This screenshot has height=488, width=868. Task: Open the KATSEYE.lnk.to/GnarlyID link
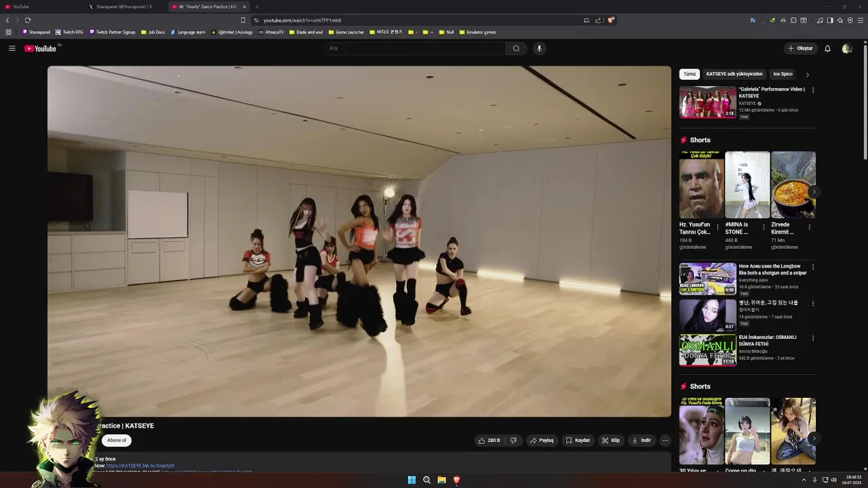(x=140, y=466)
